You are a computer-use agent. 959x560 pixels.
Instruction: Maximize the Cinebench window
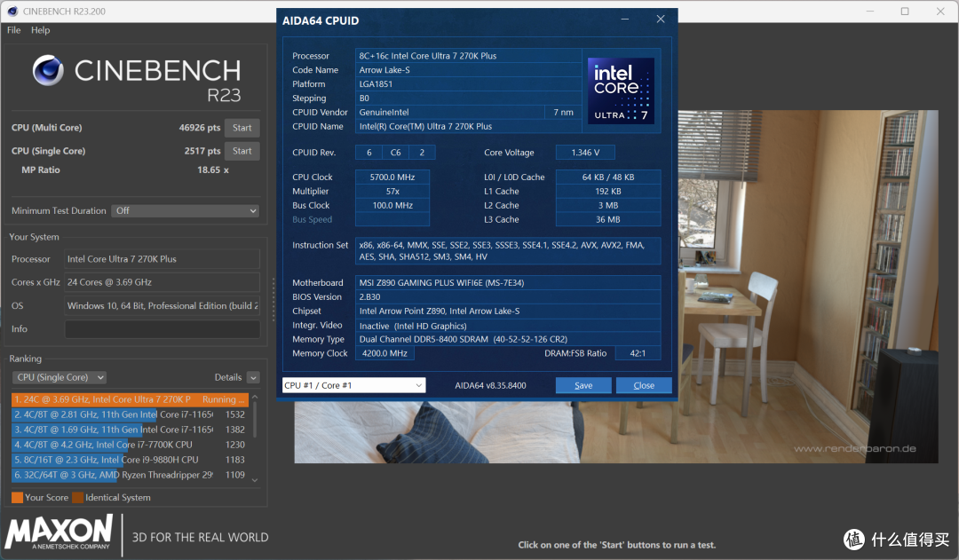click(x=905, y=11)
